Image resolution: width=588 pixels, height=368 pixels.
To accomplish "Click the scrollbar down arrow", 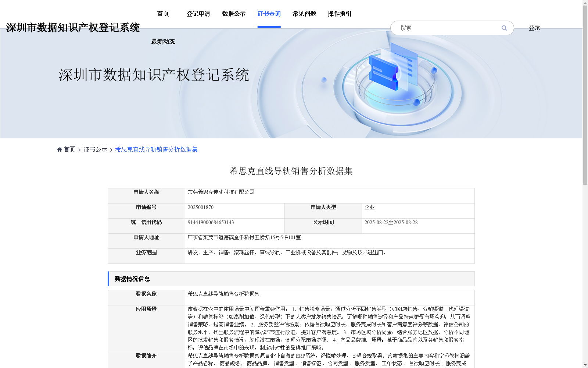I will pos(585,365).
